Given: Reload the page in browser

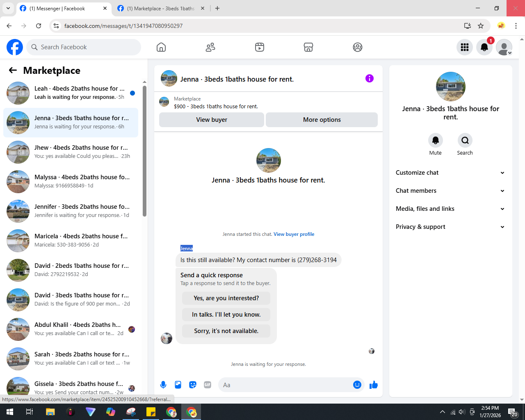Looking at the screenshot, I should point(39,26).
